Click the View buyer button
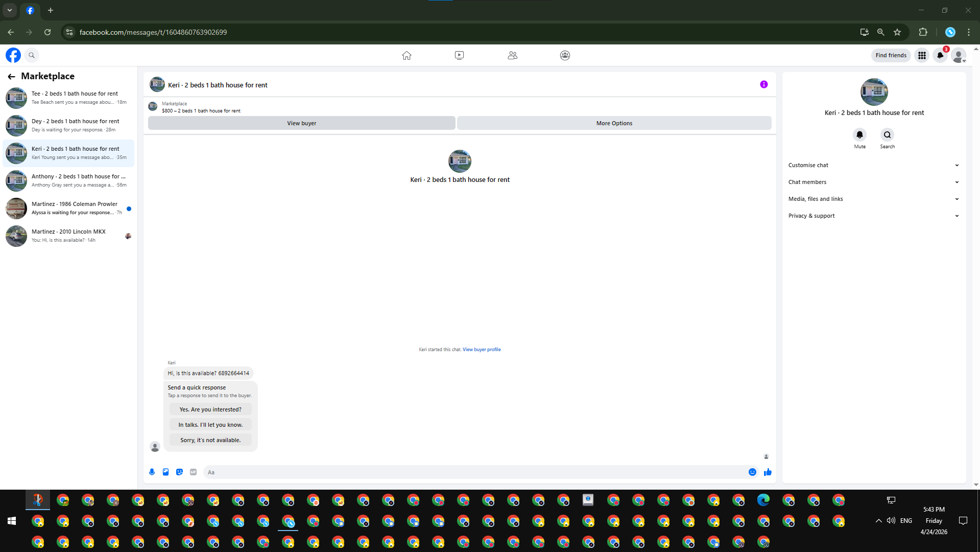The image size is (980, 552). click(301, 123)
